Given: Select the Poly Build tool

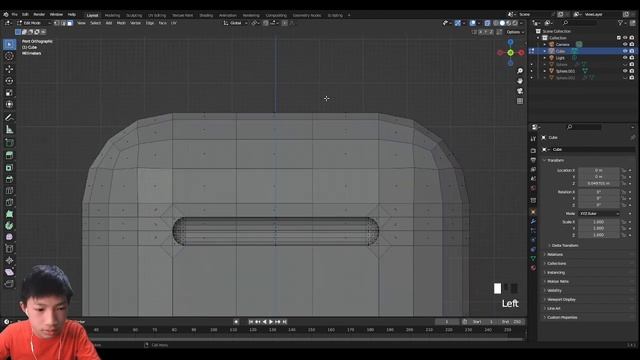Looking at the screenshot, I should pos(9,214).
